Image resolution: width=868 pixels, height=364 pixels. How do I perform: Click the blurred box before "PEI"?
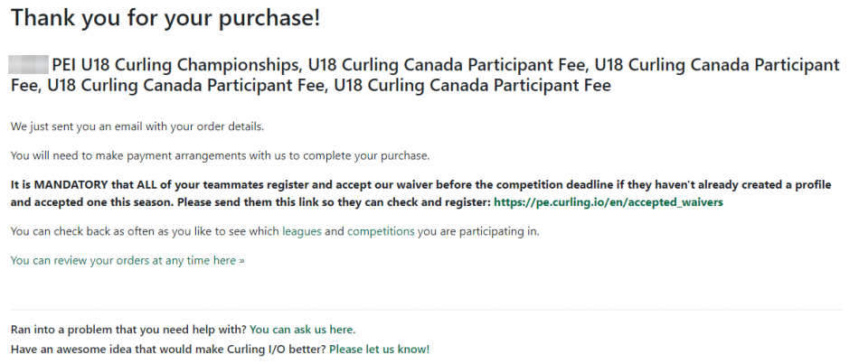27,65
